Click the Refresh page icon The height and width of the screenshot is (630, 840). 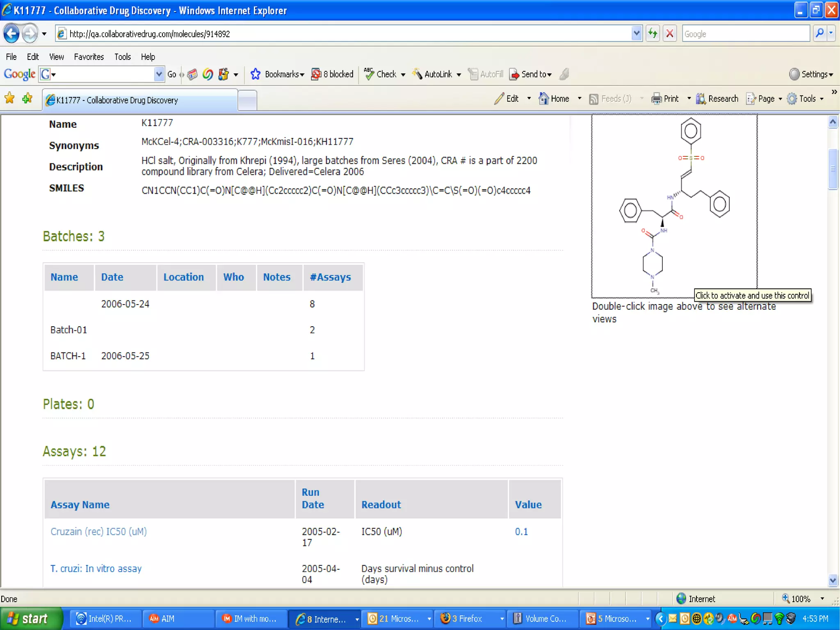pos(653,33)
